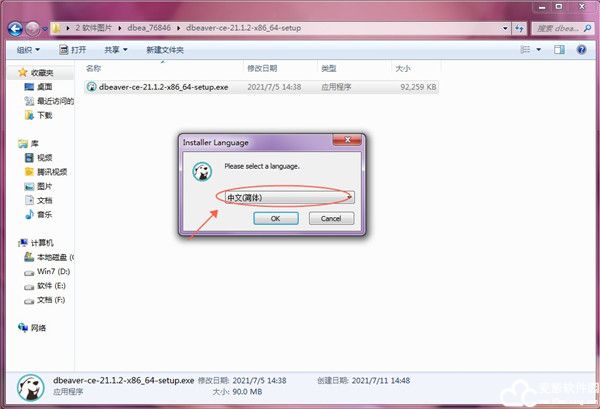The height and width of the screenshot is (409, 600).
Task: Click the search magnifier icon
Action: coord(587,28)
